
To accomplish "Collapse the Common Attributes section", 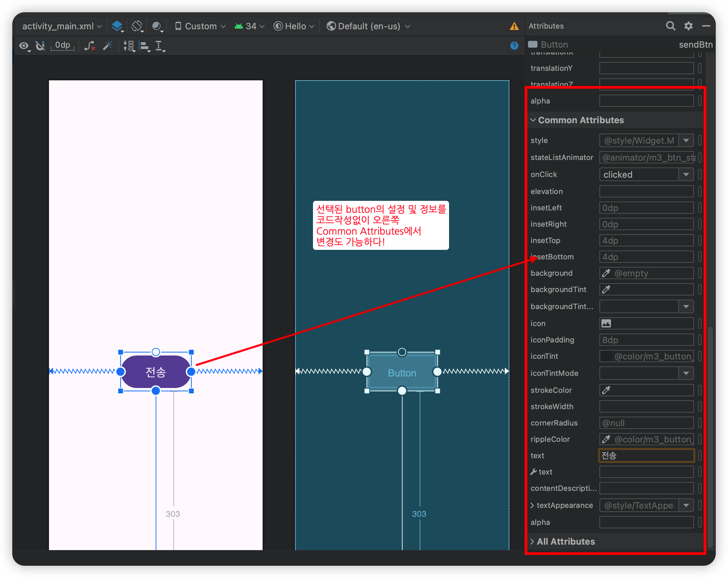I will tap(533, 120).
